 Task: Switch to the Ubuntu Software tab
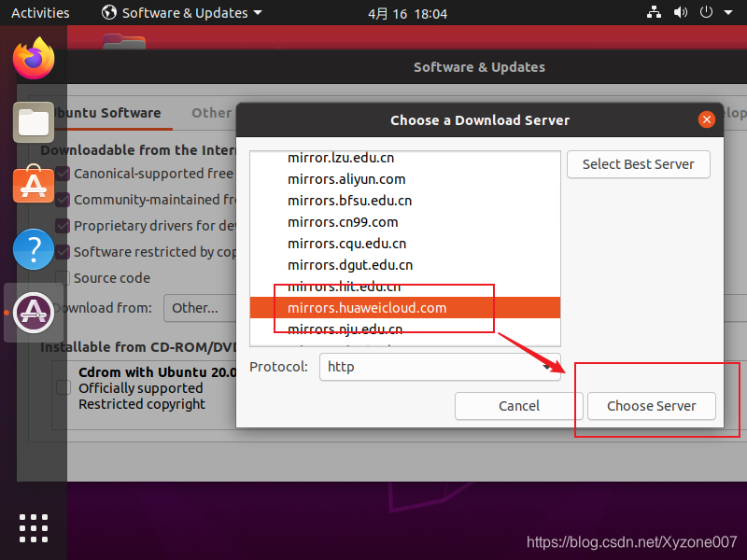[x=107, y=113]
